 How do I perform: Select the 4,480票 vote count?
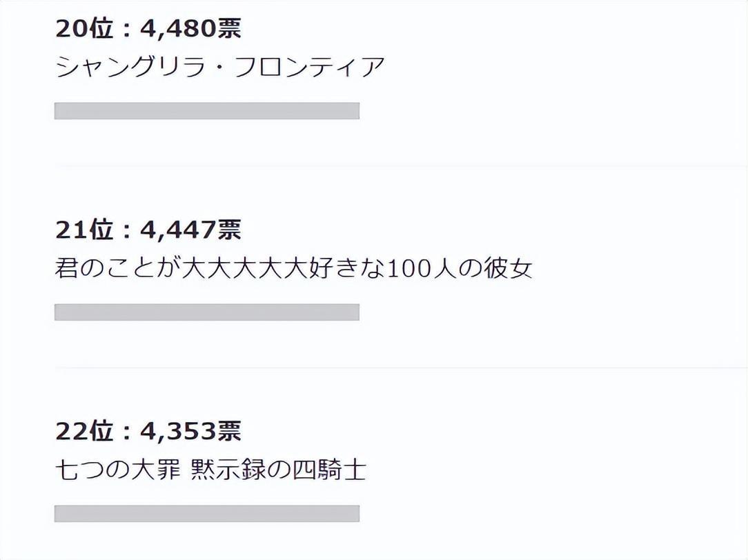click(x=190, y=28)
